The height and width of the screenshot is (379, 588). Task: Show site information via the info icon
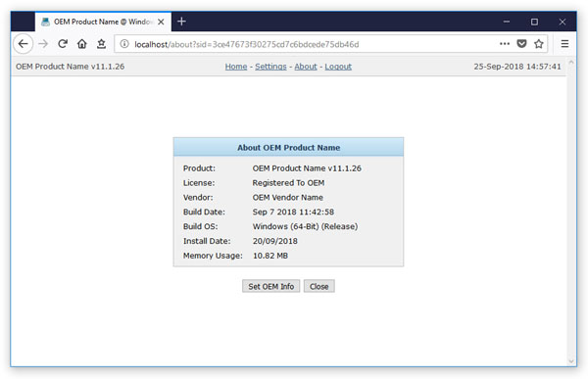click(x=124, y=44)
